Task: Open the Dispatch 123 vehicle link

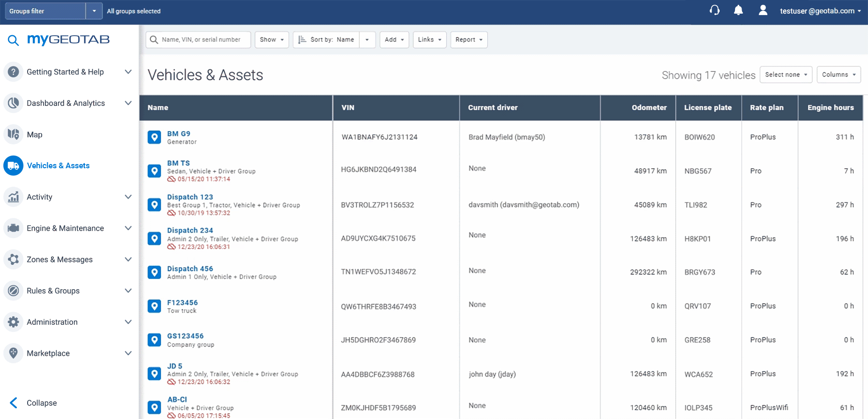Action: pyautogui.click(x=190, y=197)
